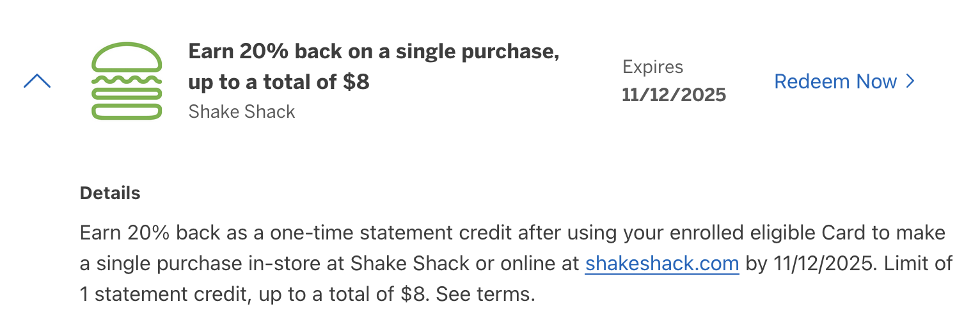This screenshot has height=324, width=980.
Task: Click the right arrow beside Redeem Now
Action: pos(910,82)
